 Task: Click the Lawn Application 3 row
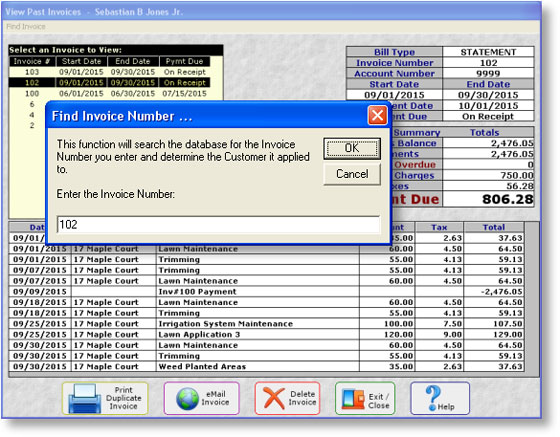point(266,335)
